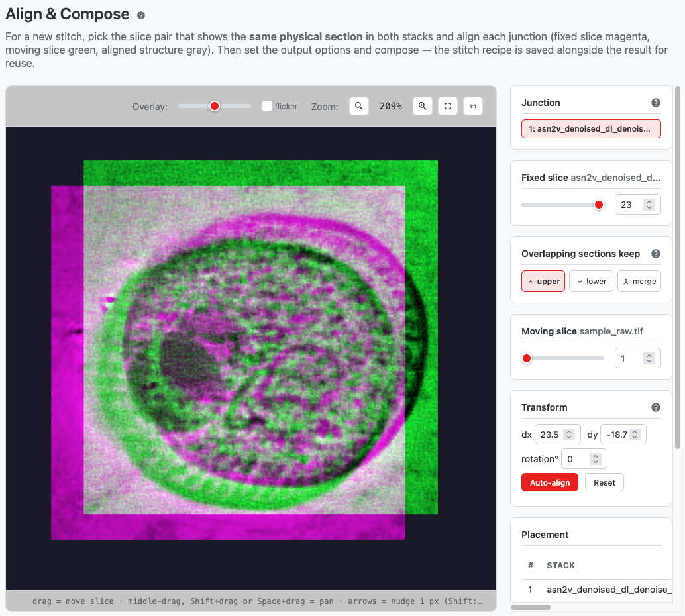The image size is (685, 616).
Task: Show help for the Transform panel
Action: pos(656,407)
